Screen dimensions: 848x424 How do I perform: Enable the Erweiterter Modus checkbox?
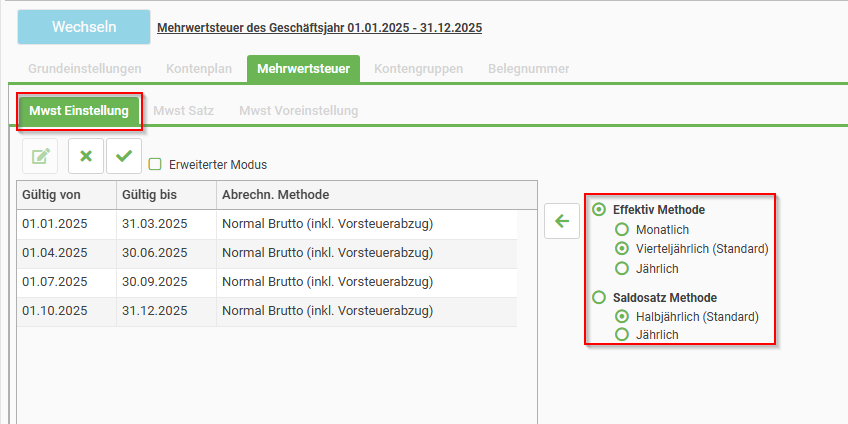(x=155, y=164)
